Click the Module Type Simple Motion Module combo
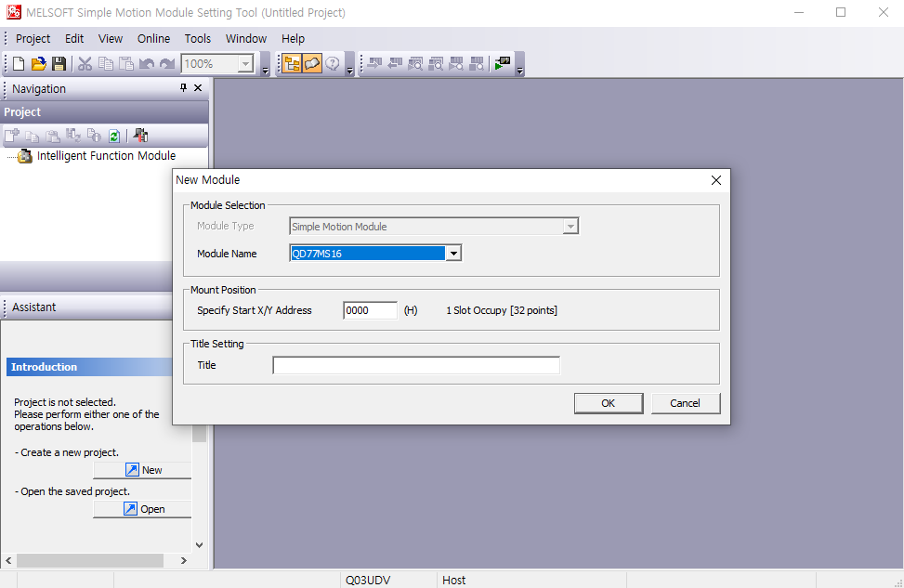This screenshot has width=904, height=588. pyautogui.click(x=434, y=226)
